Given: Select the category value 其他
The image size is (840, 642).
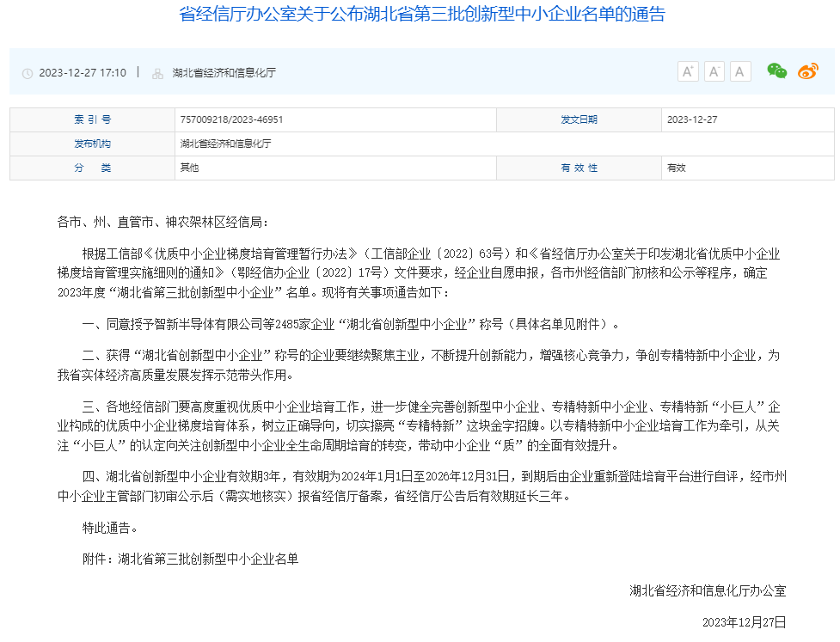Looking at the screenshot, I should point(189,168).
